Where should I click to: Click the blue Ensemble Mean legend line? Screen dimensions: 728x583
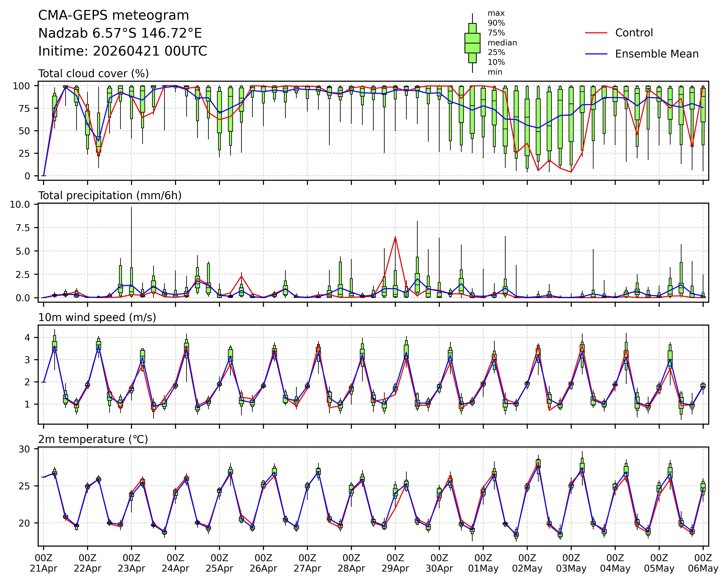pos(596,54)
